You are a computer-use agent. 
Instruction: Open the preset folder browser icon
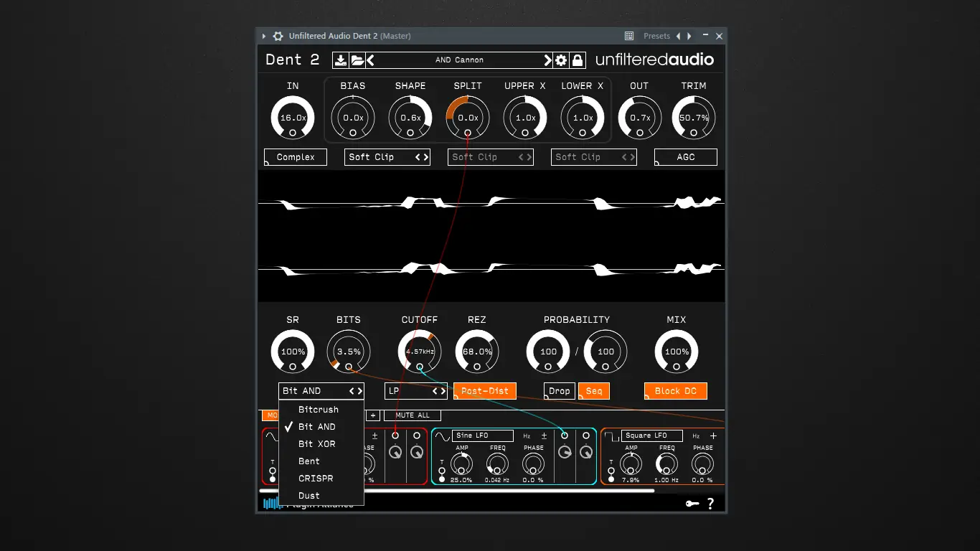pyautogui.click(x=357, y=60)
